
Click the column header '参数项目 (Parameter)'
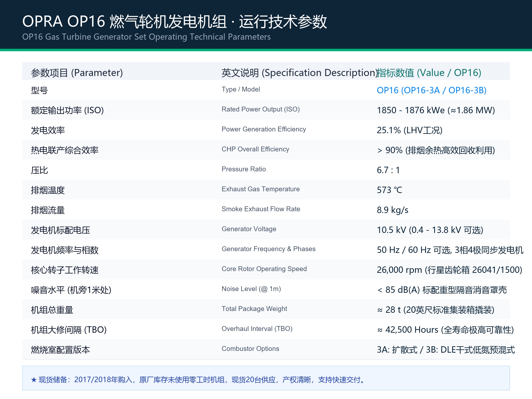(77, 73)
